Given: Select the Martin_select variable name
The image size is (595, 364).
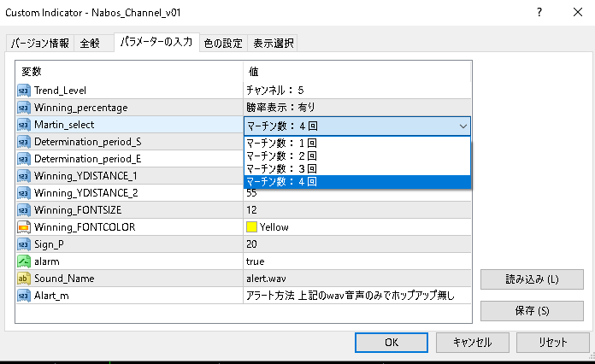Looking at the screenshot, I should click(x=64, y=125).
